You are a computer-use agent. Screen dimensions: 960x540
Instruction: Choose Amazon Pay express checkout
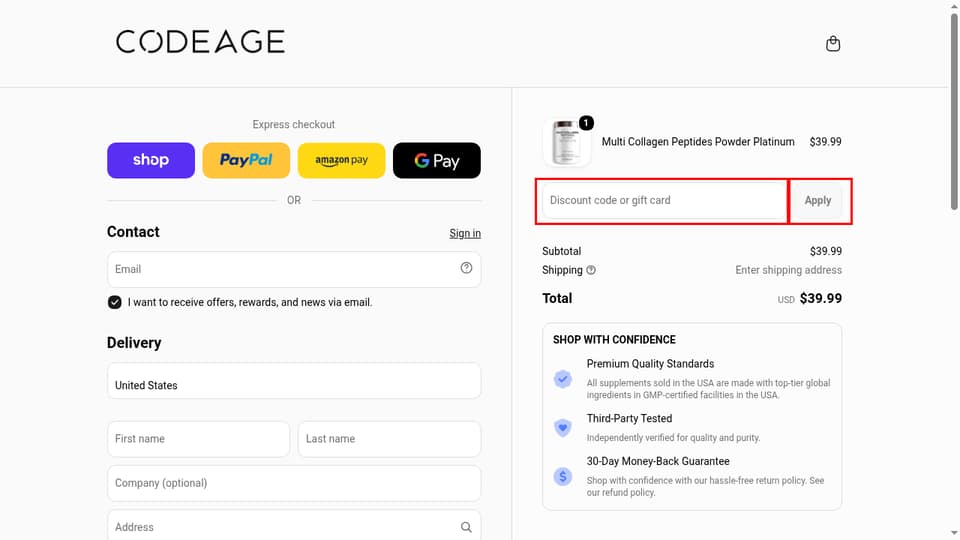click(x=342, y=160)
